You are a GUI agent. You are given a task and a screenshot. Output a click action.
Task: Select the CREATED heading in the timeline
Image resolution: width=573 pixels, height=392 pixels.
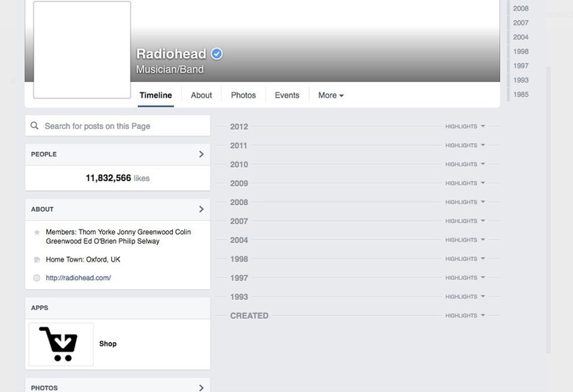pyautogui.click(x=249, y=316)
